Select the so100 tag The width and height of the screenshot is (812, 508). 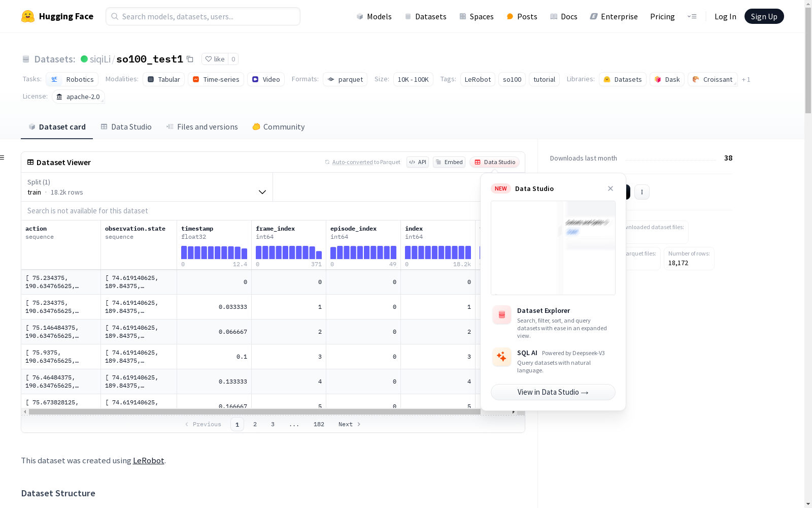pyautogui.click(x=512, y=79)
